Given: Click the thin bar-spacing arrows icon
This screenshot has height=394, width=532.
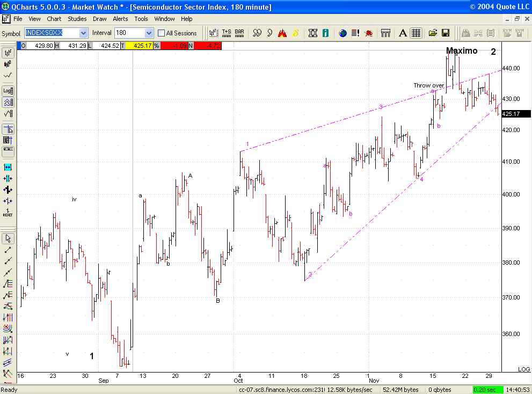Looking at the screenshot, I should click(8, 201).
